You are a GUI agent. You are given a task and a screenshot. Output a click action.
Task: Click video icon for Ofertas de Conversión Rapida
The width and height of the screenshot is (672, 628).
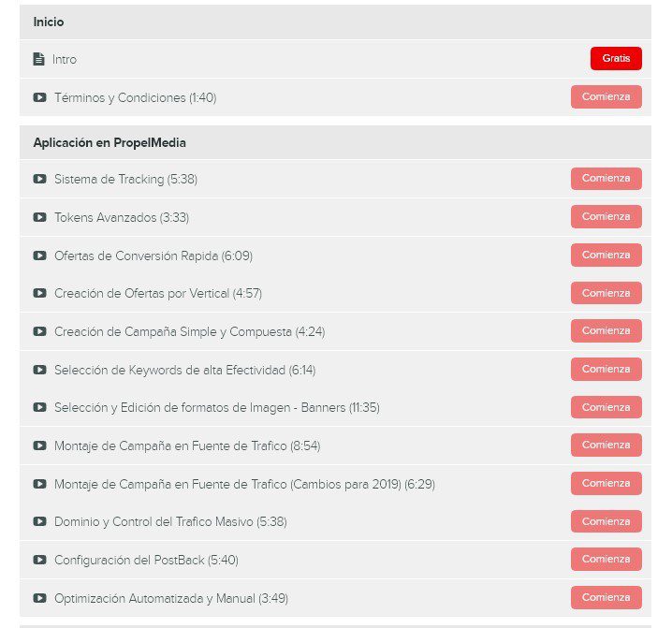(40, 256)
